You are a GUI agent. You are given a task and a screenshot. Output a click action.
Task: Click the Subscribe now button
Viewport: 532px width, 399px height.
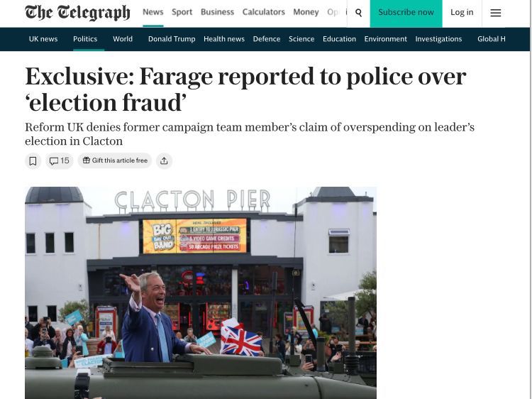coord(406,13)
